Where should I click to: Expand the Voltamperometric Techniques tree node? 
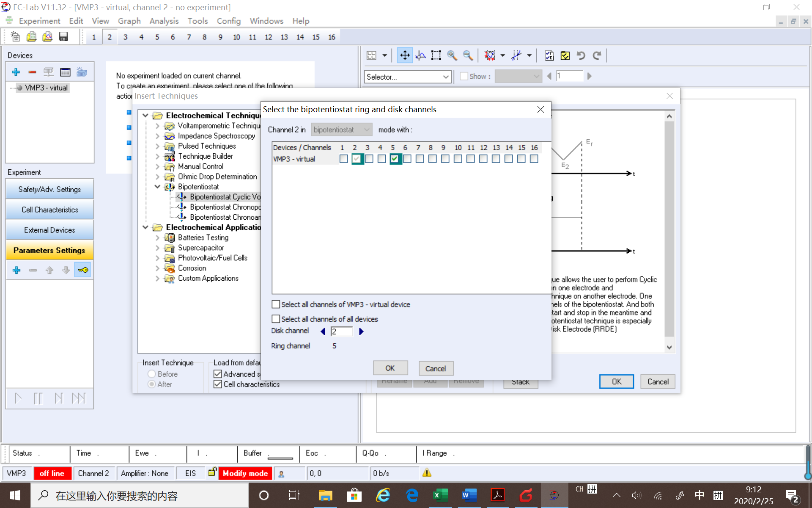[157, 126]
